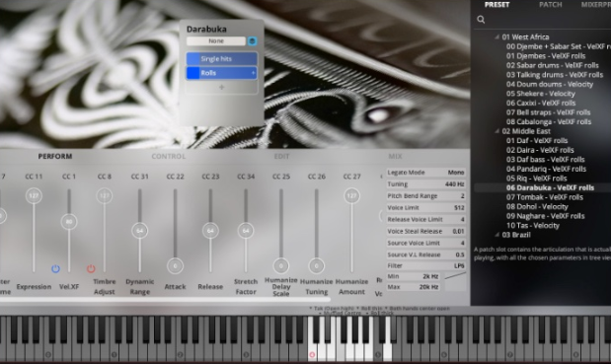Image resolution: width=611 pixels, height=364 pixels.
Task: Click the preset search magnifier icon
Action: point(481,20)
